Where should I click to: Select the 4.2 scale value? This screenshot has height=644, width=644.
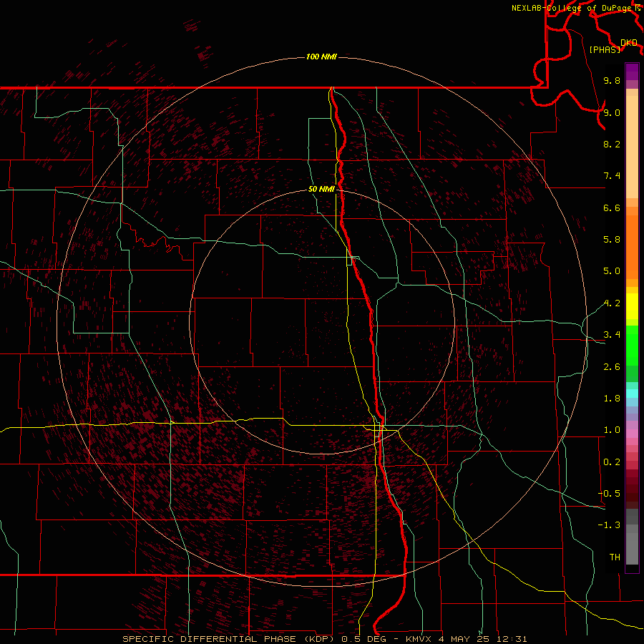[612, 303]
